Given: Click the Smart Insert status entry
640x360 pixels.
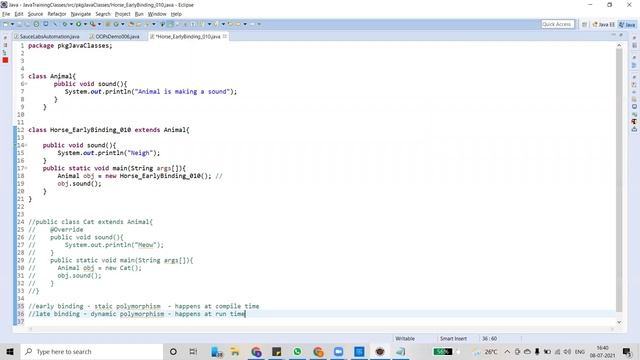Looking at the screenshot, I should point(453,338).
